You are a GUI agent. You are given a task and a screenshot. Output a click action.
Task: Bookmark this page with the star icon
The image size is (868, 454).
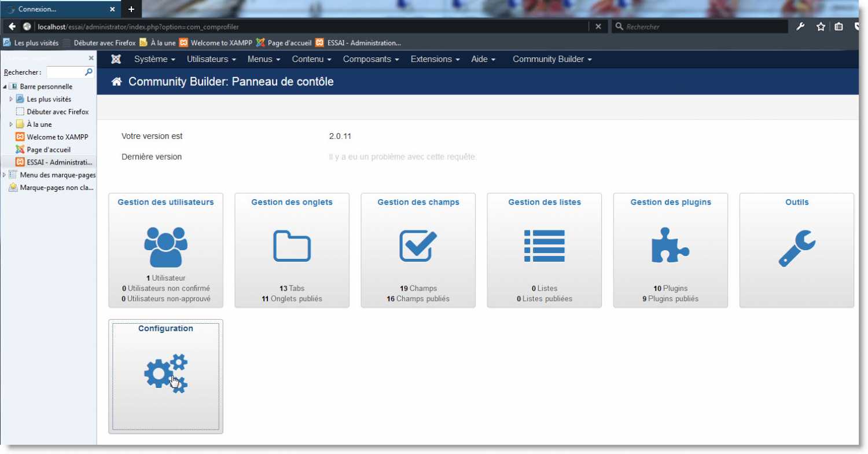(821, 27)
